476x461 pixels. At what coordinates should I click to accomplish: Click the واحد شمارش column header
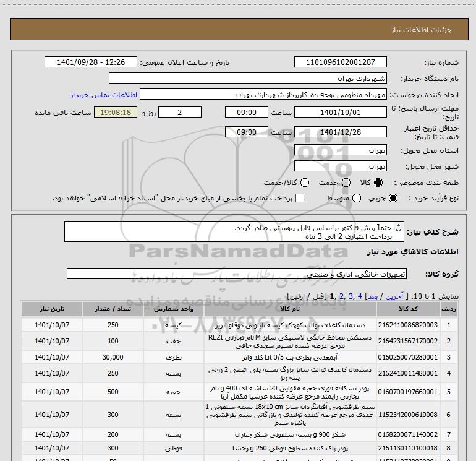173,309
